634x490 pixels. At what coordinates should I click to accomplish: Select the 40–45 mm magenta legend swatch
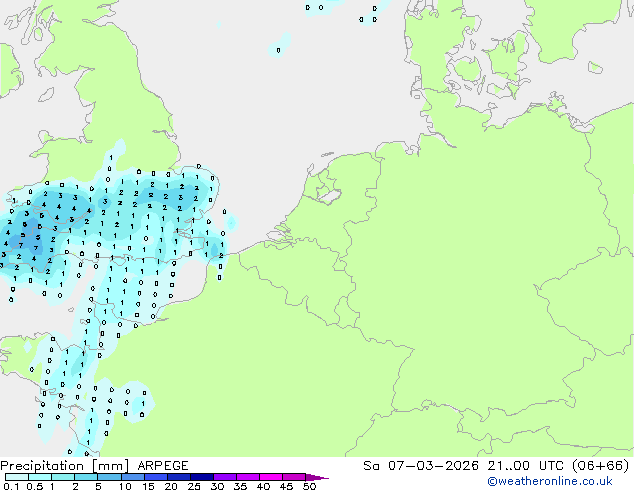coord(271,477)
